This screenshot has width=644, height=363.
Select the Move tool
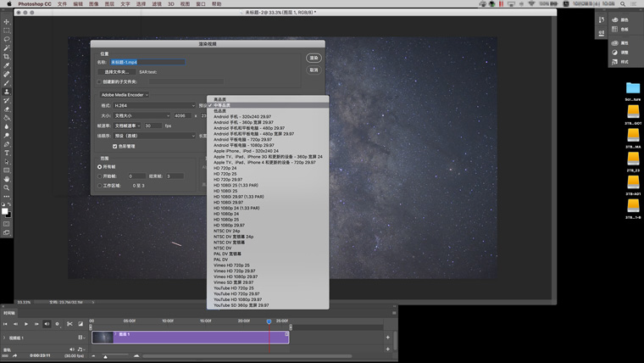[6, 22]
